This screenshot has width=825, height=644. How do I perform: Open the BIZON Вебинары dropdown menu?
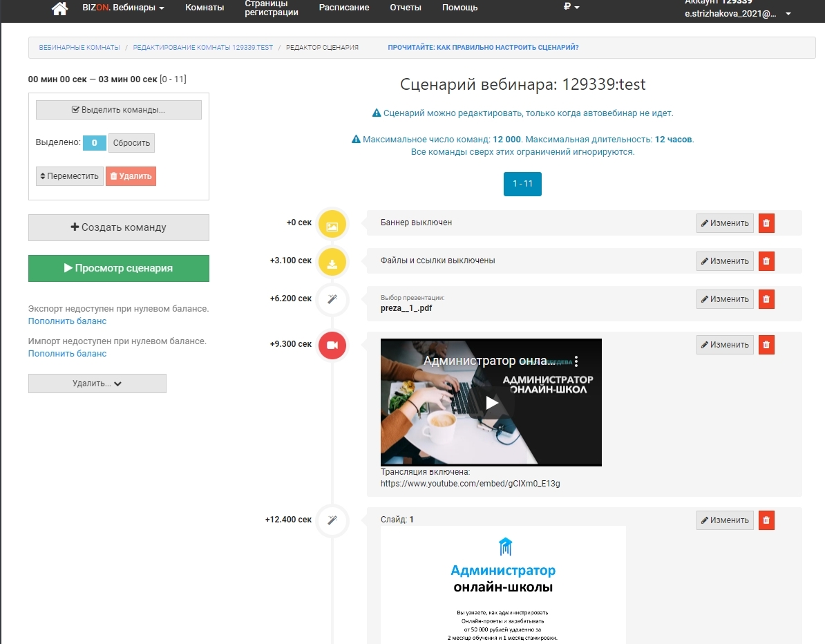[123, 8]
